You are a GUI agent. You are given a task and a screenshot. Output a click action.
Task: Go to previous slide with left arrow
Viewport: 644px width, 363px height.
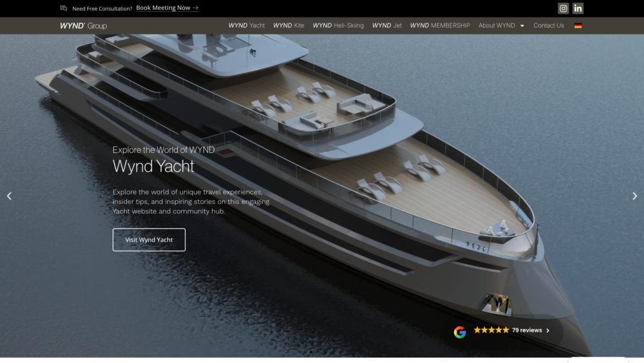point(9,196)
